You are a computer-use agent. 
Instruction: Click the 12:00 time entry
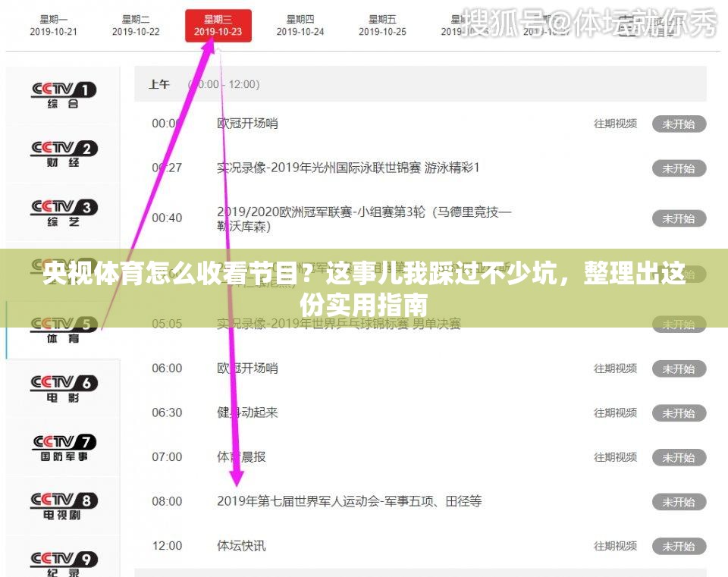(167, 545)
